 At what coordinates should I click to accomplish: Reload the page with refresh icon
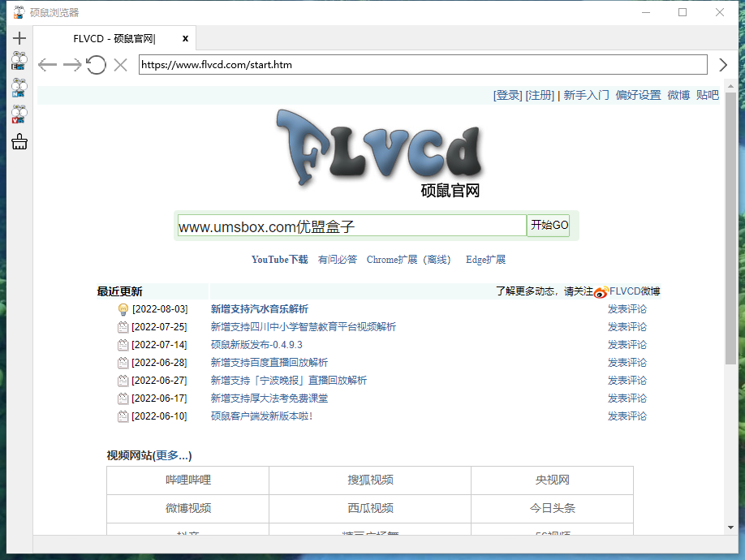(x=96, y=65)
